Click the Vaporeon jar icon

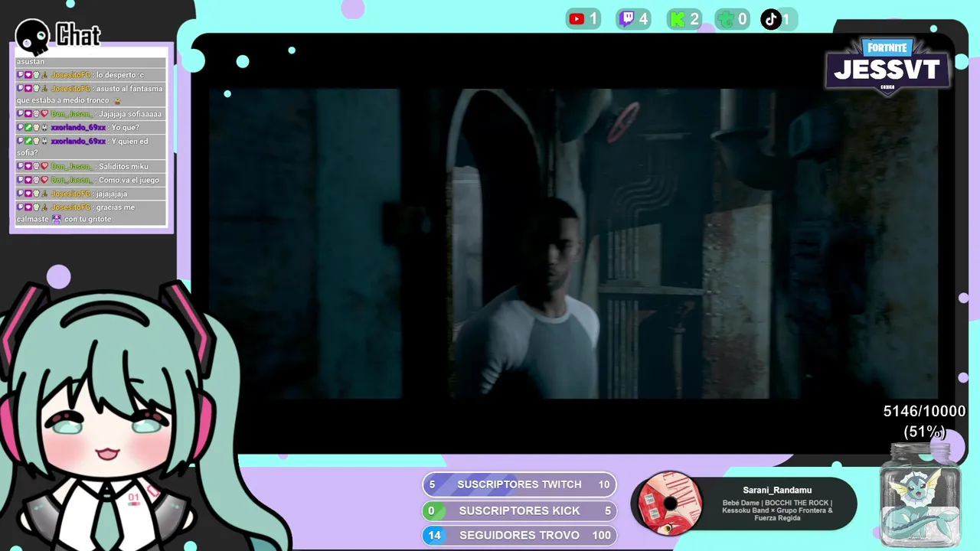[x=920, y=494]
